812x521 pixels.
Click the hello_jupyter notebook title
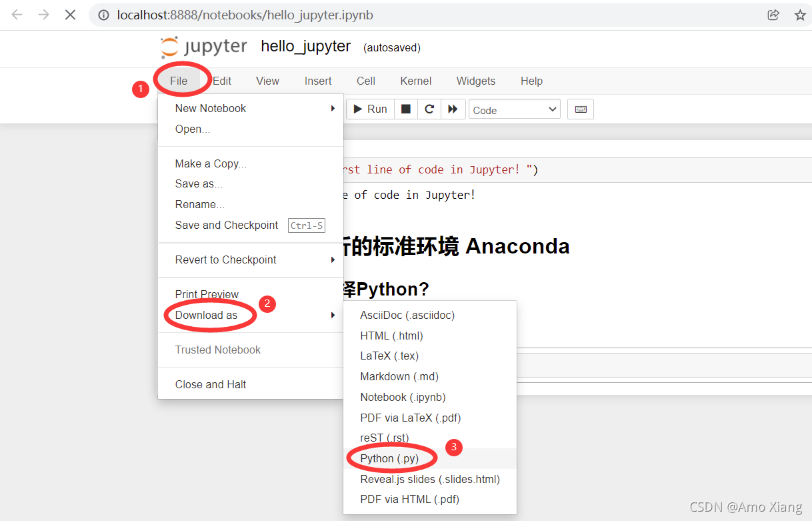[305, 47]
